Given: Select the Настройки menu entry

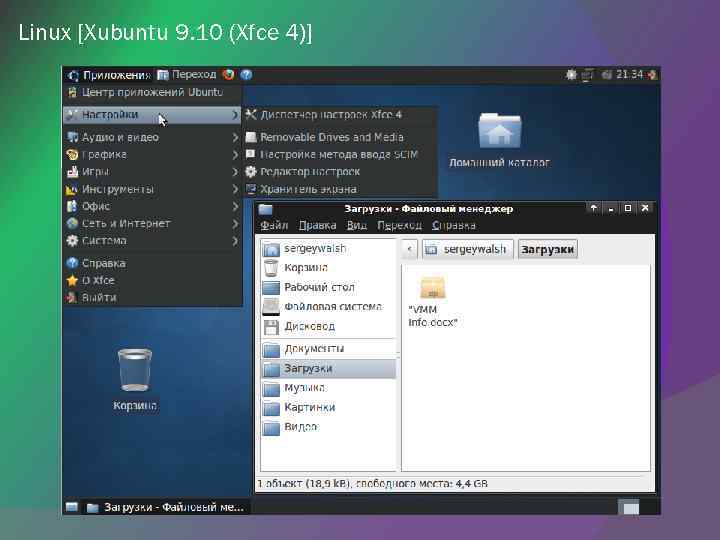Looking at the screenshot, I should [x=152, y=115].
